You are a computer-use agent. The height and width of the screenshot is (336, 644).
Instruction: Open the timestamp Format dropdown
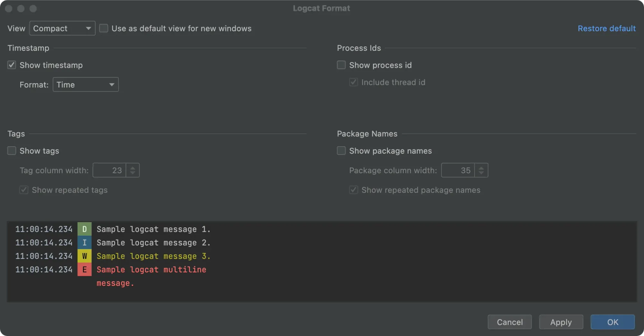(x=86, y=85)
